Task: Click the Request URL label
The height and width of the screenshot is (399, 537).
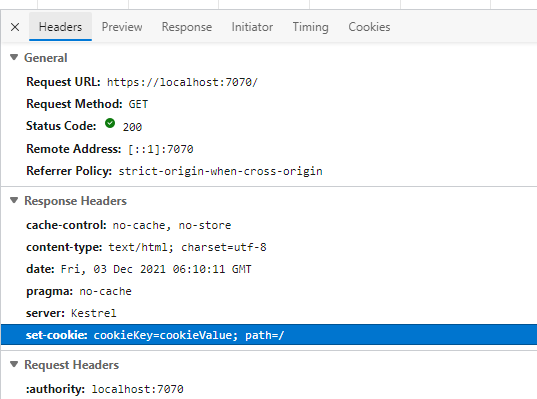Action: (63, 82)
